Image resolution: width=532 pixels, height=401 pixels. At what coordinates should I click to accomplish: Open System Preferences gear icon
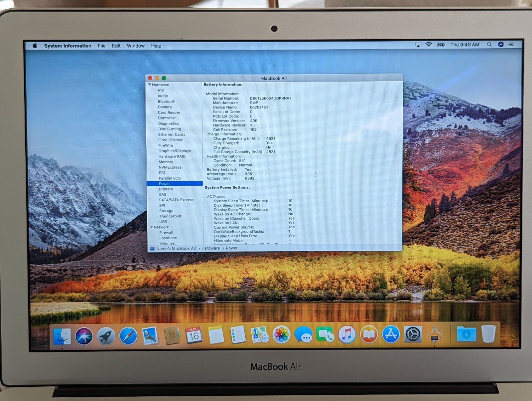point(413,334)
